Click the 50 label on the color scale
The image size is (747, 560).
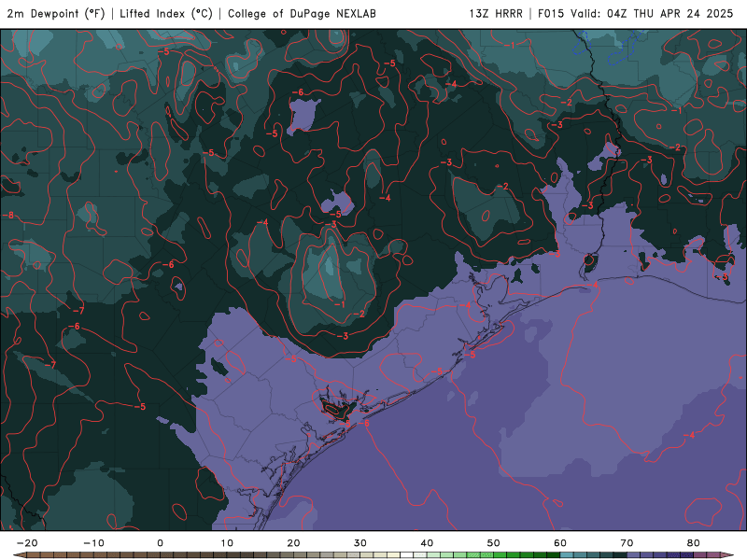(x=494, y=543)
